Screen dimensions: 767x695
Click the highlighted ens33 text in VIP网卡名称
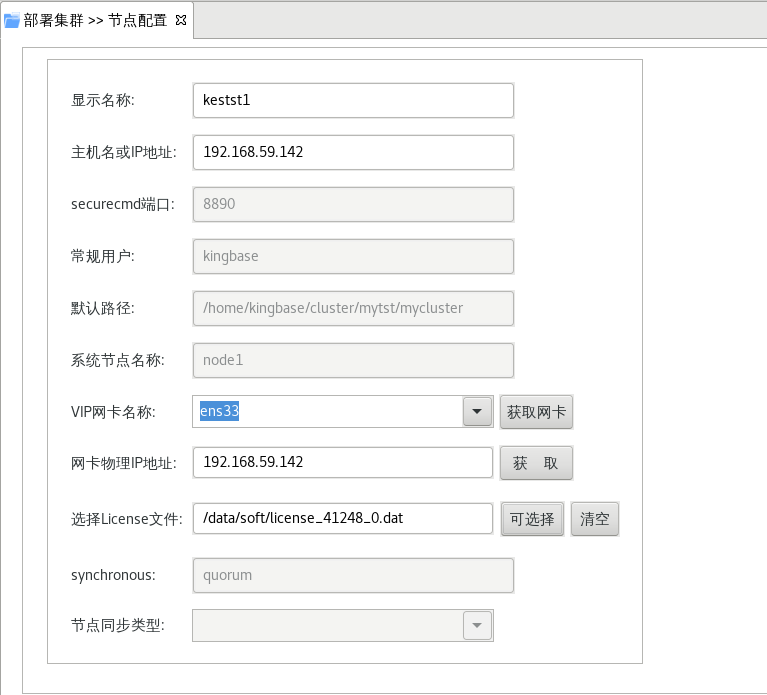coord(219,411)
